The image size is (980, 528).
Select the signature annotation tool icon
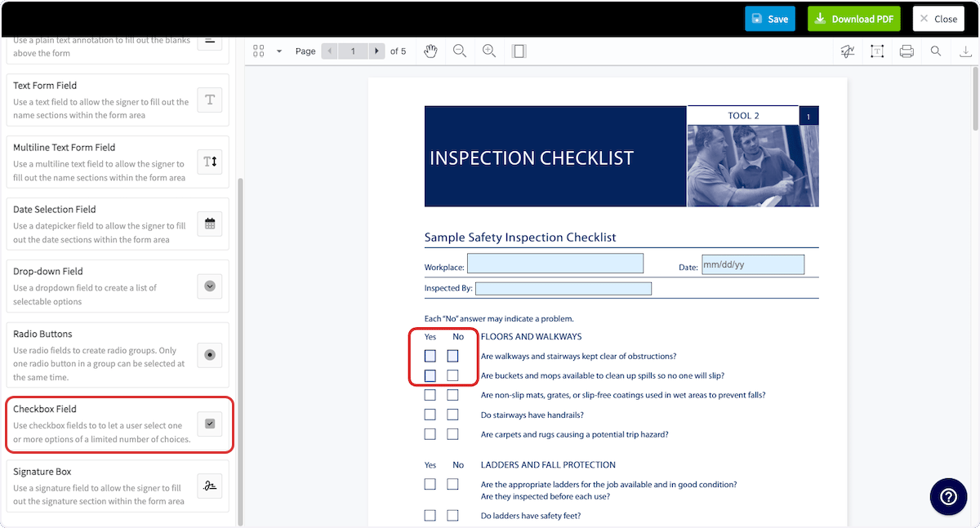tap(848, 51)
